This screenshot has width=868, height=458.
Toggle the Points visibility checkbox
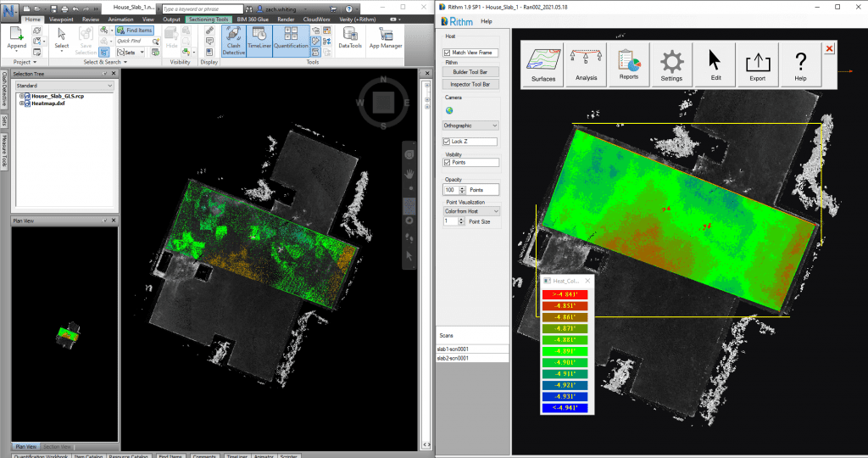point(447,163)
